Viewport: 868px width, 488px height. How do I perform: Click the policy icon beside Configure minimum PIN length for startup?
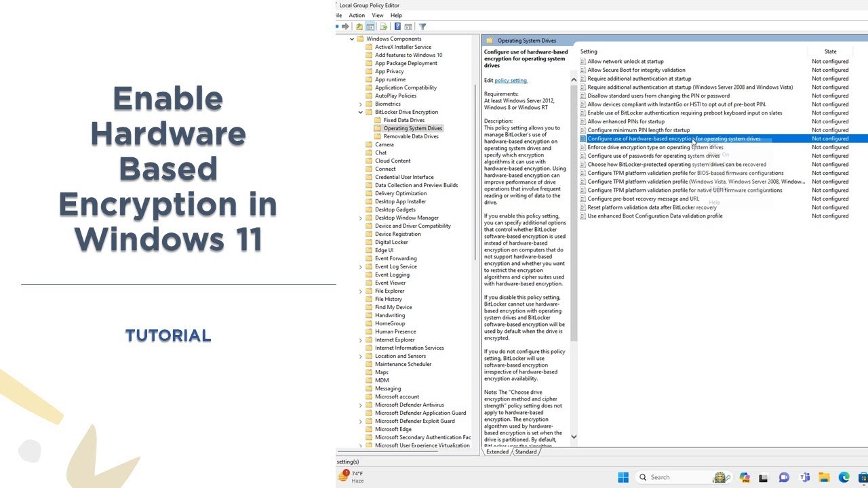coord(583,130)
